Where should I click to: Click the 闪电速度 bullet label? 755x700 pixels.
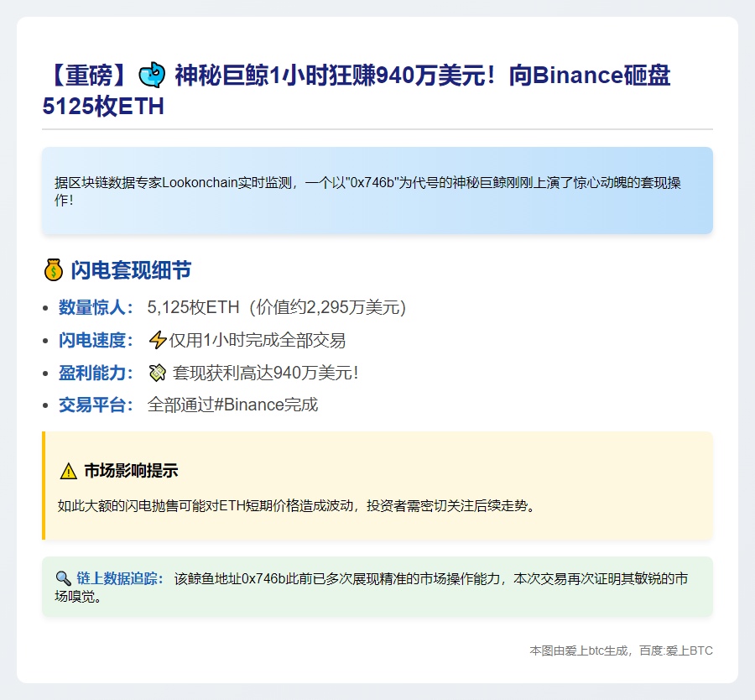[x=91, y=340]
